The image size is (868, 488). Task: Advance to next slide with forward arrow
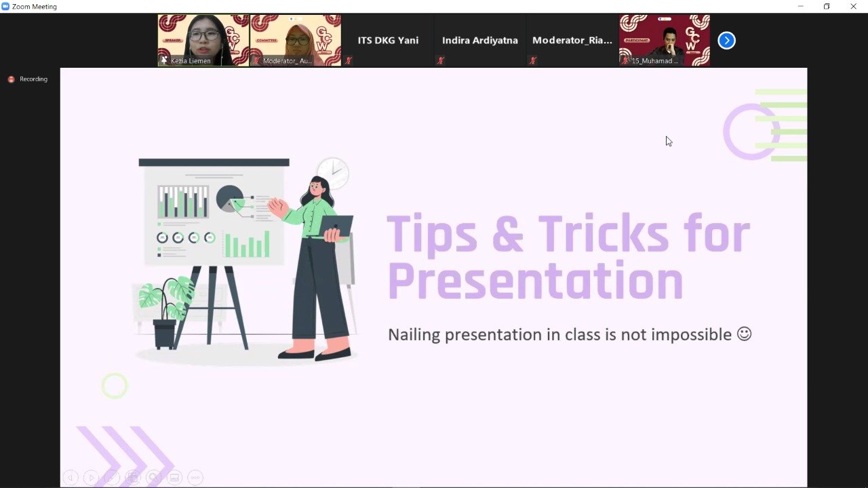[91, 478]
